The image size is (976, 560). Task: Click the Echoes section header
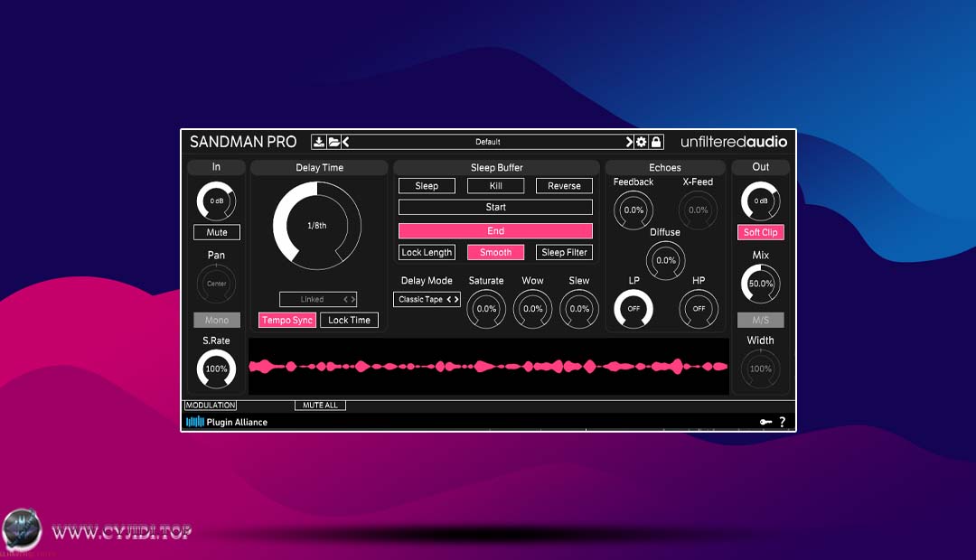(665, 167)
